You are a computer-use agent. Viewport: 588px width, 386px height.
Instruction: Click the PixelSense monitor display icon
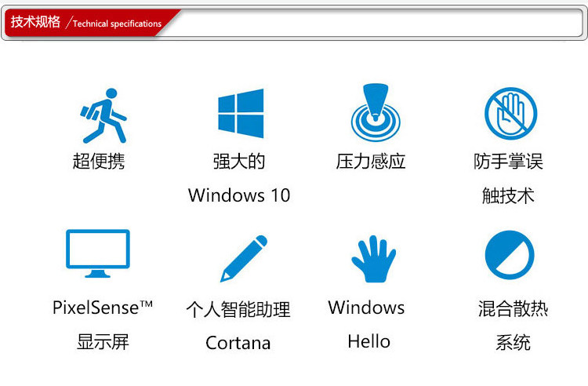98,253
